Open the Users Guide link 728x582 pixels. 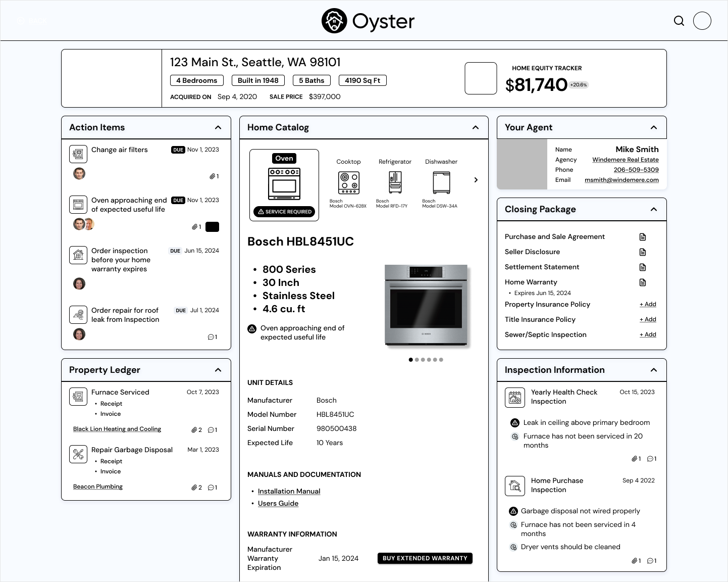(278, 503)
